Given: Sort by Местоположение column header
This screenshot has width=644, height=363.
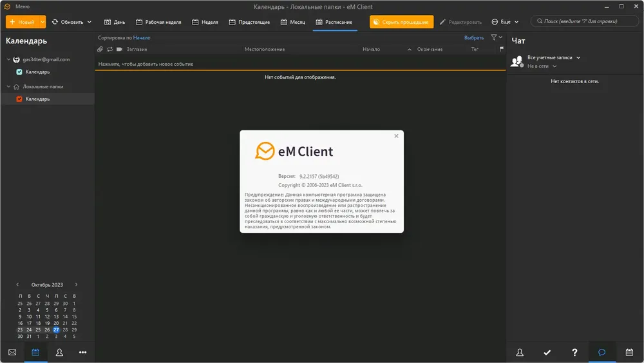Looking at the screenshot, I should [265, 50].
